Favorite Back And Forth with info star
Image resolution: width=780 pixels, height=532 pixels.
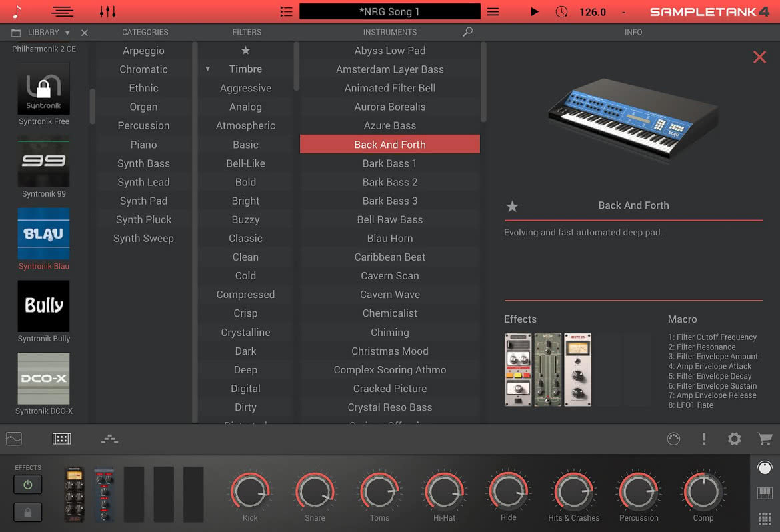point(512,206)
